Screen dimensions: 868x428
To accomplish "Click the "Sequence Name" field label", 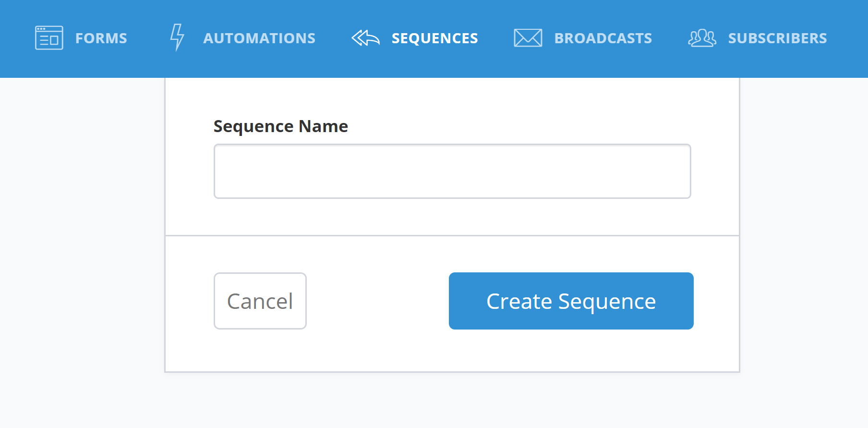I will pos(281,126).
